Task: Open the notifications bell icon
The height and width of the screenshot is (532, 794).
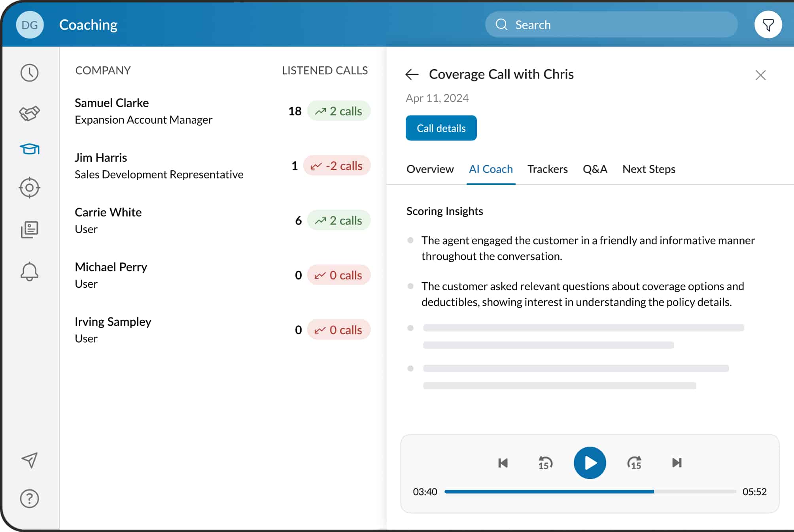Action: click(x=30, y=272)
